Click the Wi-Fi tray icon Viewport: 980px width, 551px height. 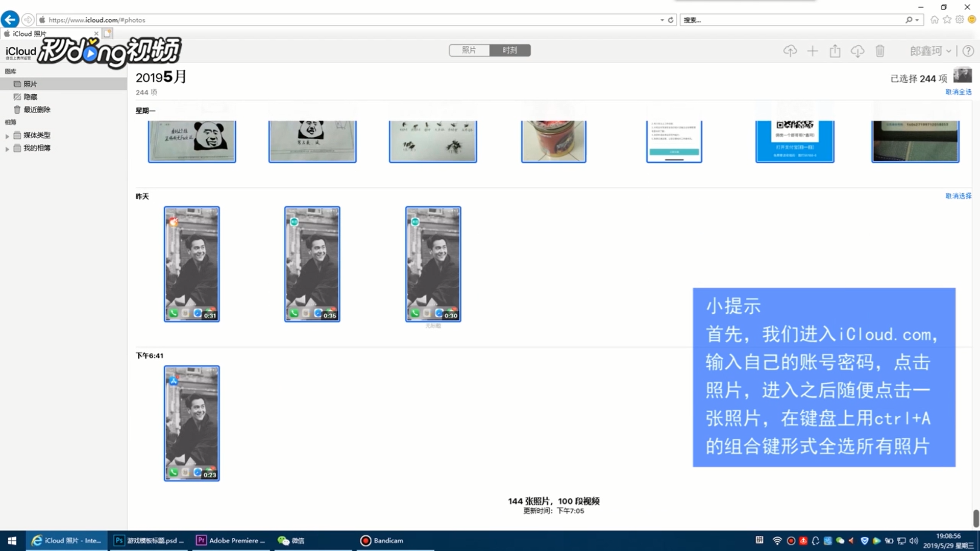tap(777, 541)
